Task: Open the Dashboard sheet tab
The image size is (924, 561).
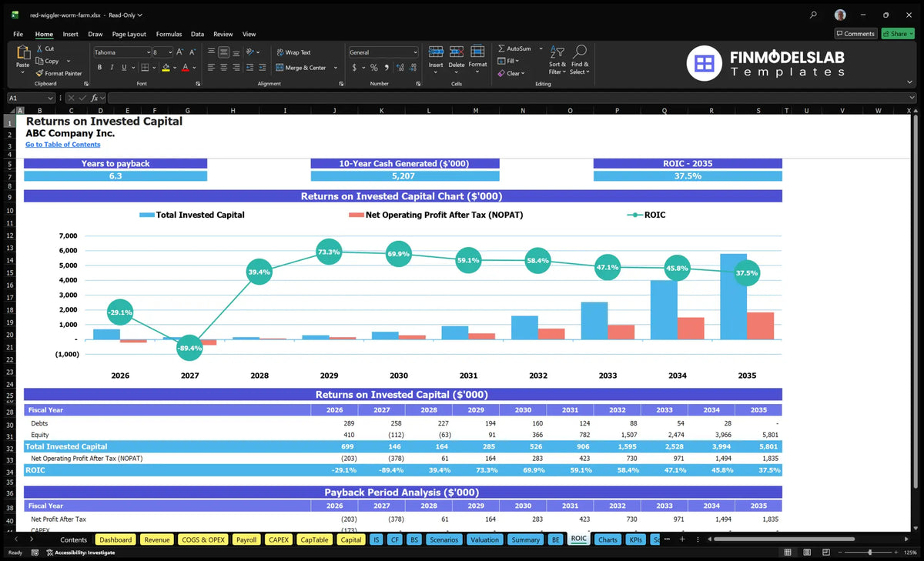Action: (115, 539)
